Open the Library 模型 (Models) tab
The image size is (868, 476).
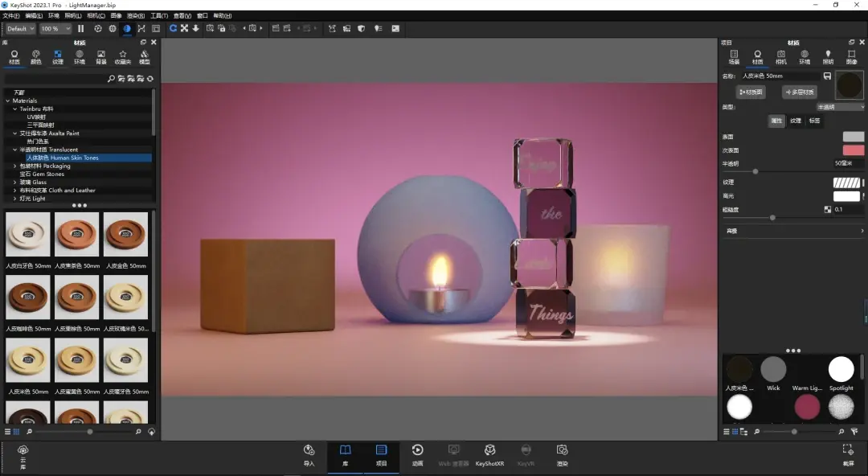click(x=145, y=56)
